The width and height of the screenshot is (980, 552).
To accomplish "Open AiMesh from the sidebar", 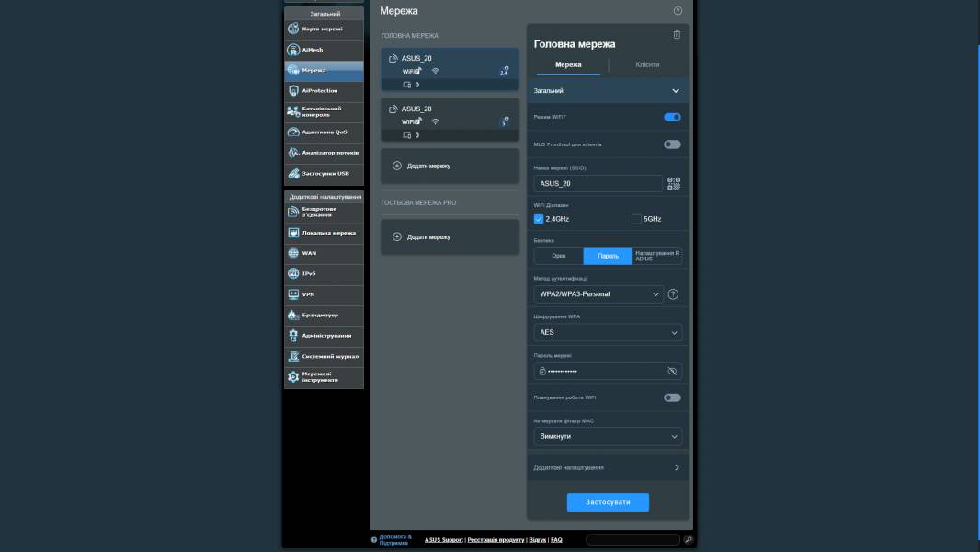I will click(x=324, y=50).
